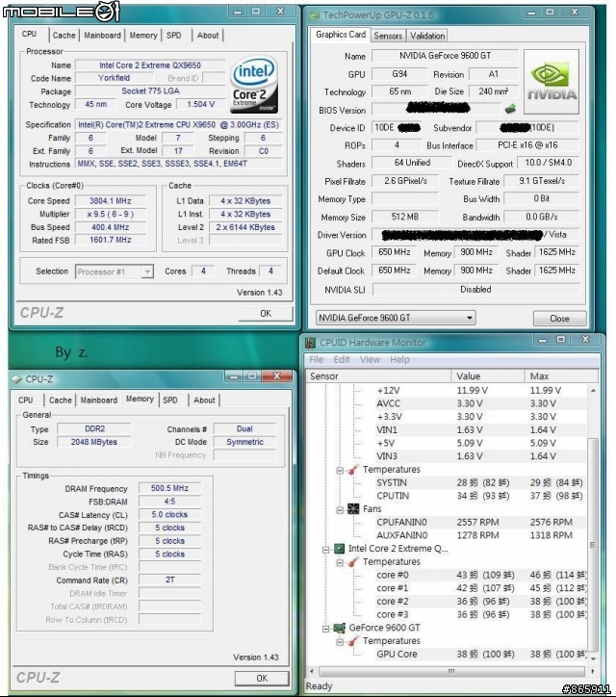This screenshot has height=697, width=616.
Task: Click Max column header
Action: click(561, 376)
